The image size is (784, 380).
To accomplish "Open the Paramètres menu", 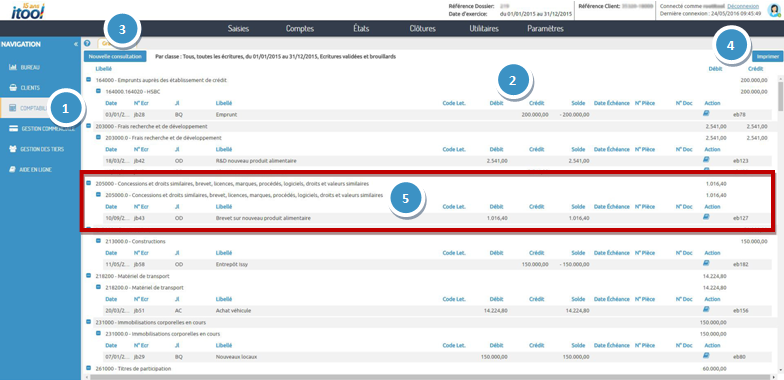I will (546, 28).
